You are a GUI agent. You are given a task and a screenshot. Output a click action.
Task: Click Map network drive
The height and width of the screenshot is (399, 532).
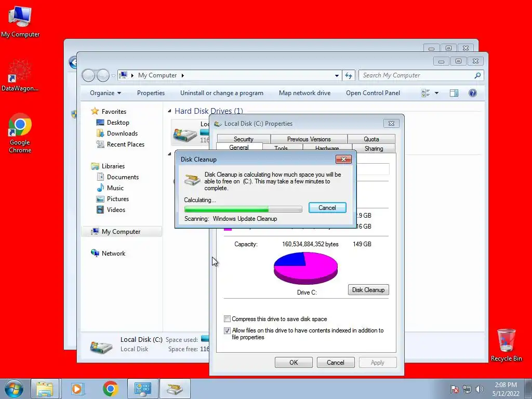(304, 93)
